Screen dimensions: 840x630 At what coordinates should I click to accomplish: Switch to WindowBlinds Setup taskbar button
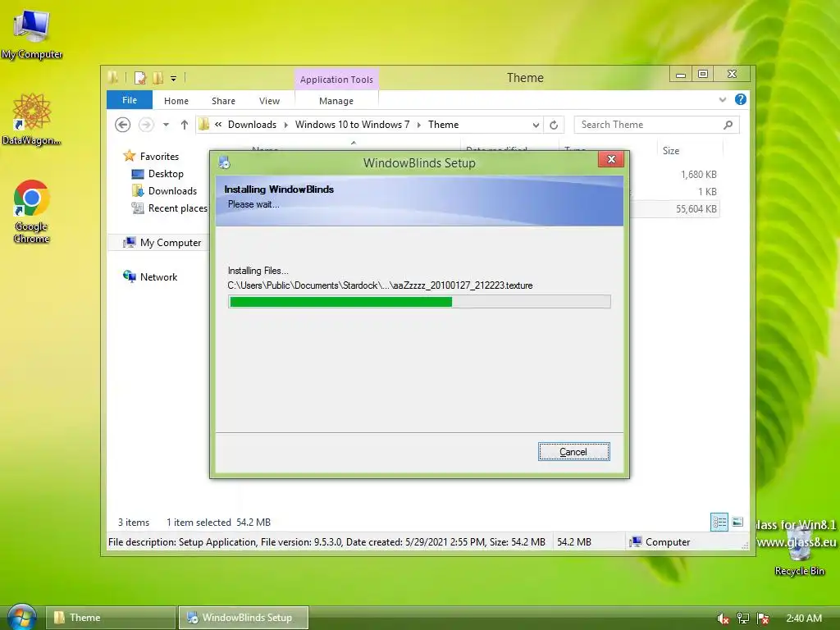[x=243, y=618]
